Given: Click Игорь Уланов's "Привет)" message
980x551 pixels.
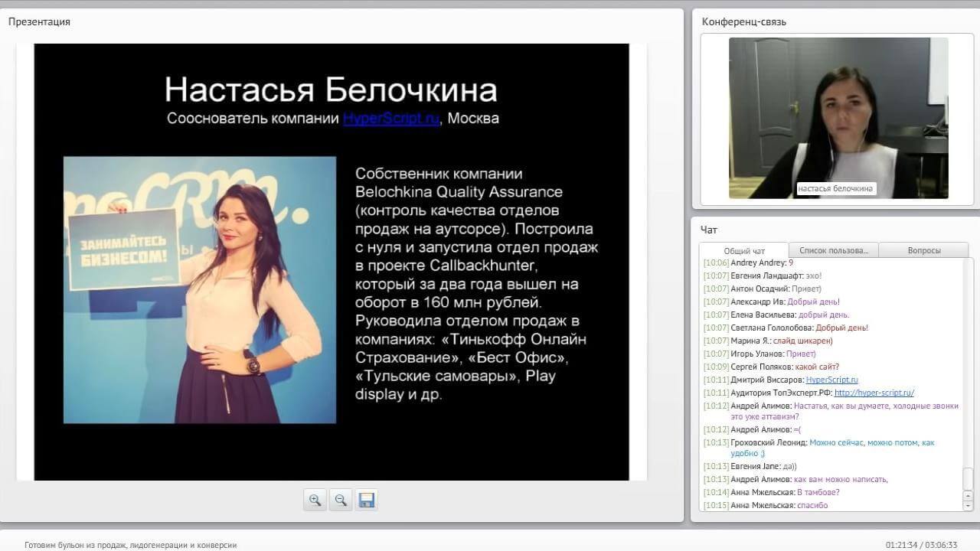Looking at the screenshot, I should point(760,354).
